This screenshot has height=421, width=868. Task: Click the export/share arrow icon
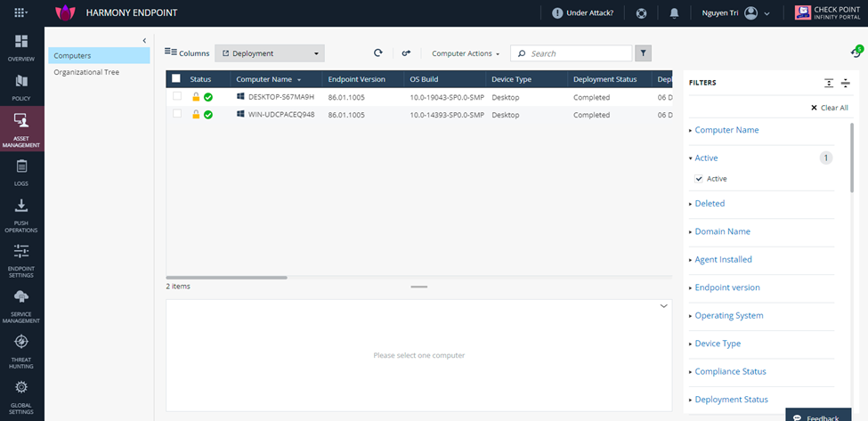406,53
